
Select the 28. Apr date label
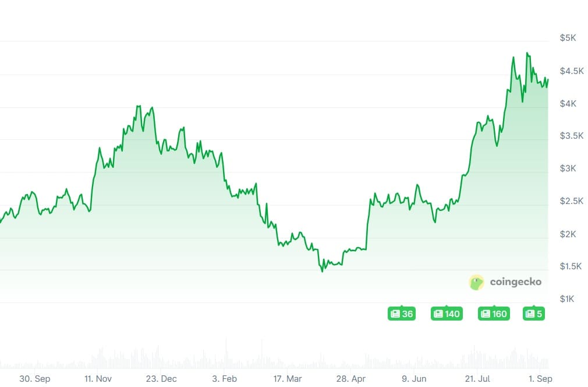(351, 378)
